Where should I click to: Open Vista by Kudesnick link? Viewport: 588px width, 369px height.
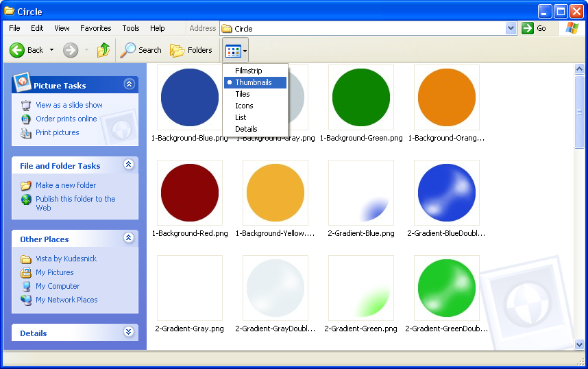click(66, 259)
